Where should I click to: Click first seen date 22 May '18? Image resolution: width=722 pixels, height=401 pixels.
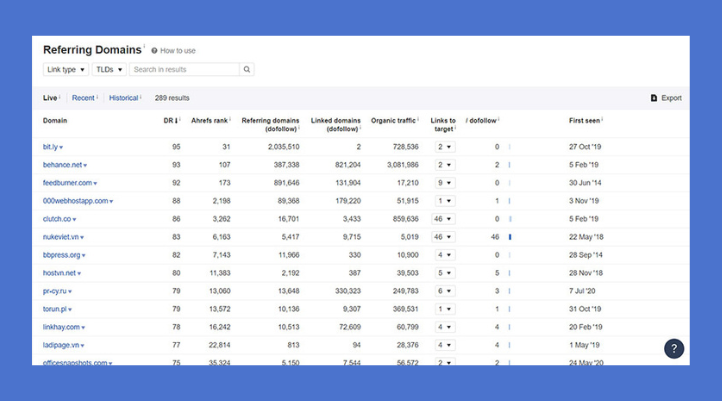tap(586, 237)
